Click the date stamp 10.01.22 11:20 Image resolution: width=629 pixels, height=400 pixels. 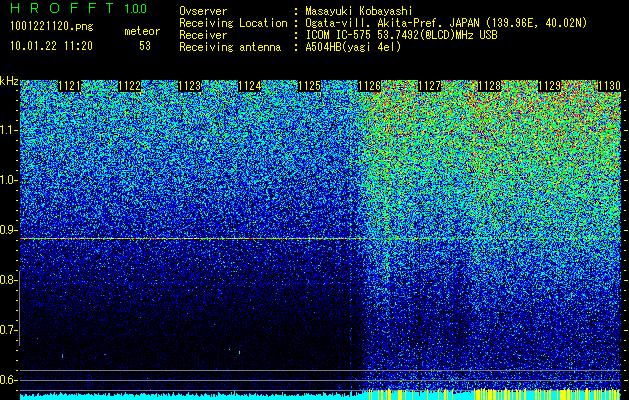[51, 46]
